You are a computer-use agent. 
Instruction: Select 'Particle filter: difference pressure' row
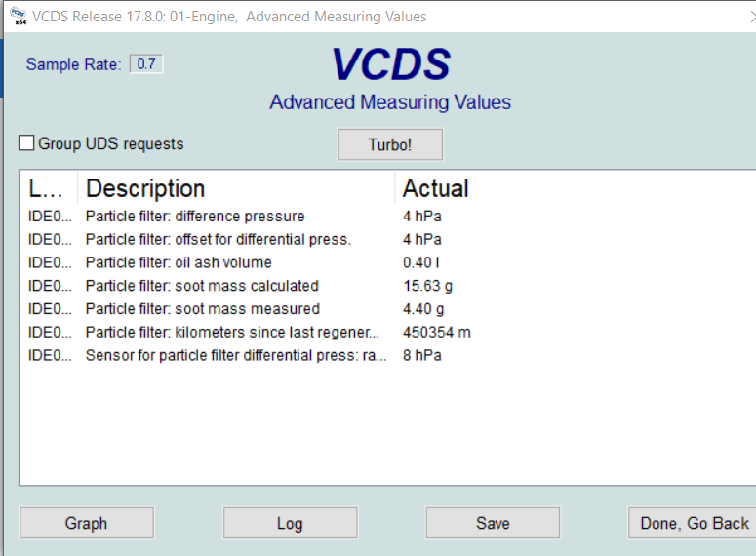click(387, 216)
